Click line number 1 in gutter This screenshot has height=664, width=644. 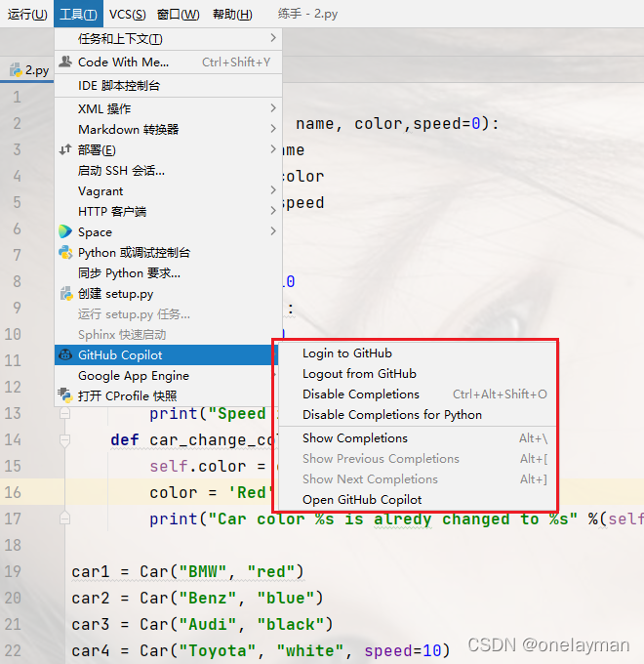(x=17, y=97)
